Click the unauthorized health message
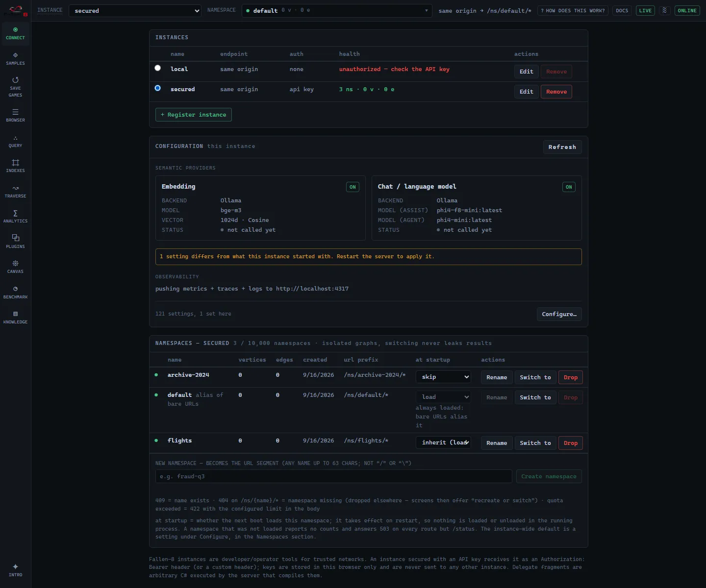 394,69
